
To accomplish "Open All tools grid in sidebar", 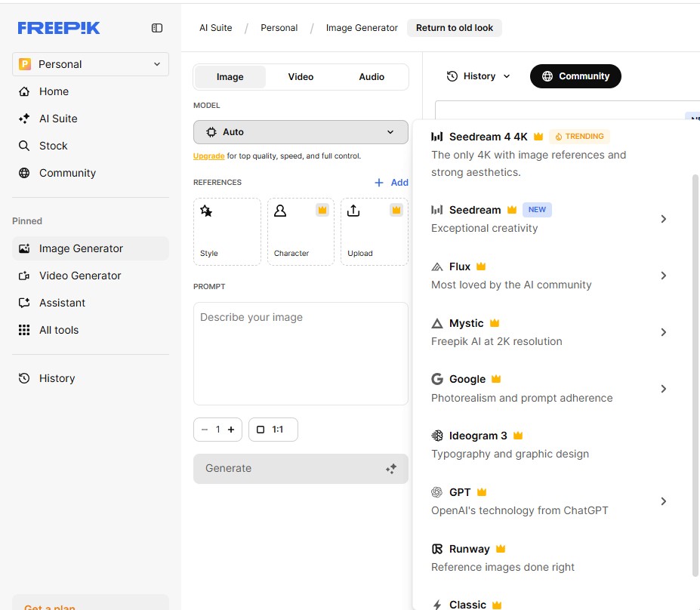I will 59,330.
